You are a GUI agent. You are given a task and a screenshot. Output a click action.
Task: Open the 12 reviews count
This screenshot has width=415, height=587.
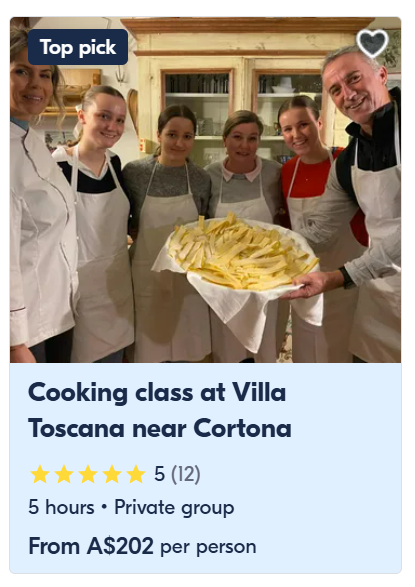(186, 474)
